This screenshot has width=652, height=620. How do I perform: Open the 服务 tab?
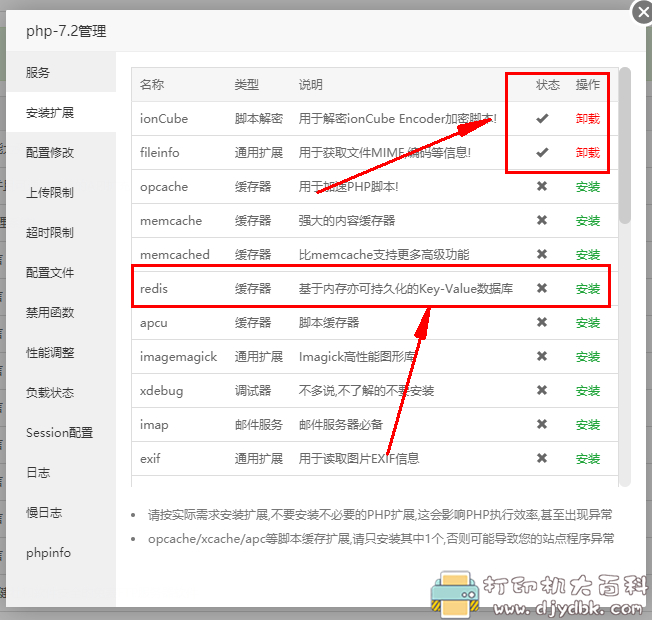coord(61,72)
